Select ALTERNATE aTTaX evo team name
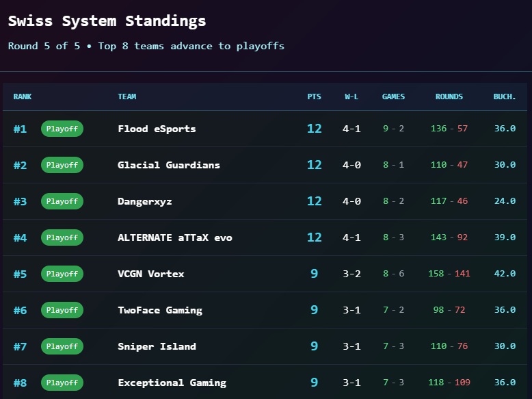 (x=175, y=237)
